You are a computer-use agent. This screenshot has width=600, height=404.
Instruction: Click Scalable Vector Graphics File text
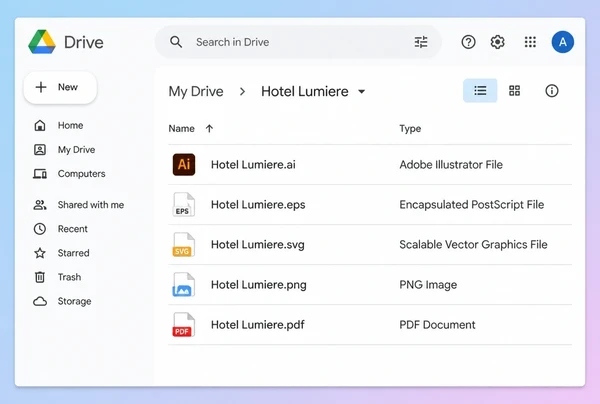[473, 244]
